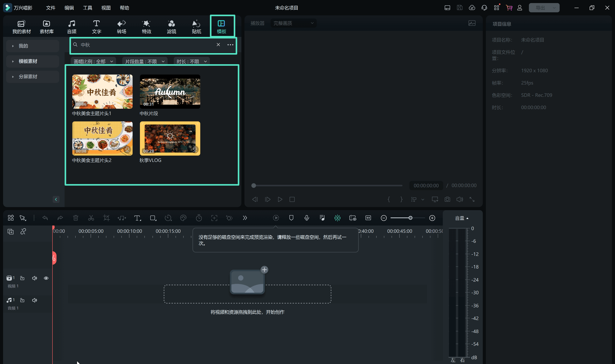Open the duration (时长) filter dropdown
This screenshot has width=615, height=364.
(191, 61)
